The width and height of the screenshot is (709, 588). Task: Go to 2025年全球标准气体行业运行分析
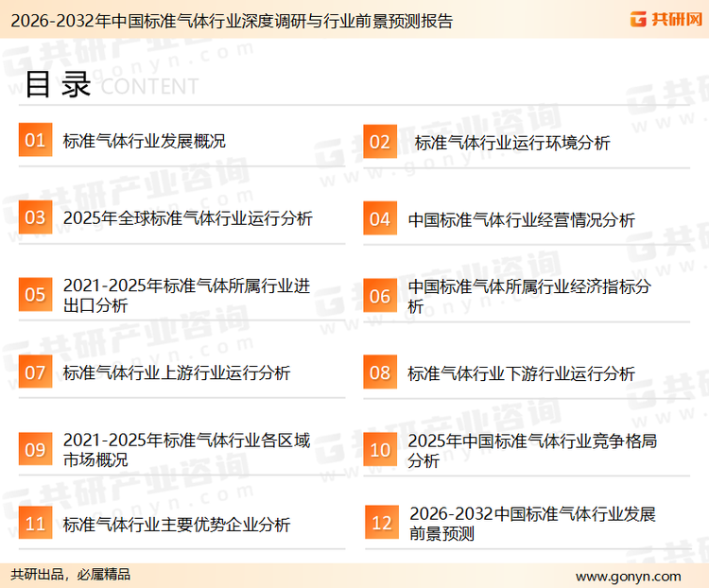click(x=187, y=219)
